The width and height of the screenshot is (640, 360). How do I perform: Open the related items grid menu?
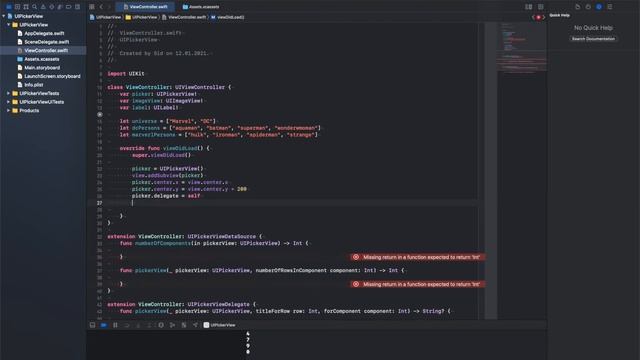coord(92,7)
